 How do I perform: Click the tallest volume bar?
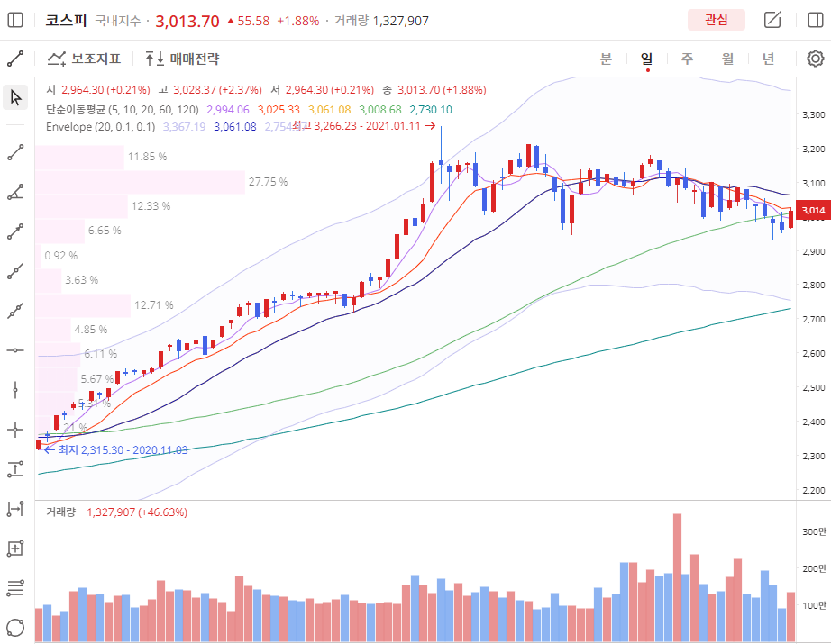[x=677, y=577]
